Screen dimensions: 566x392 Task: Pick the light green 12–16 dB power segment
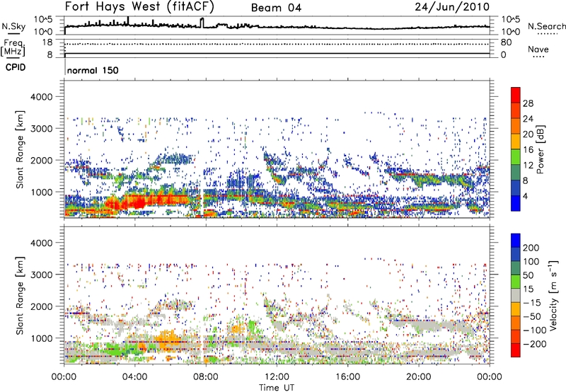[516, 157]
